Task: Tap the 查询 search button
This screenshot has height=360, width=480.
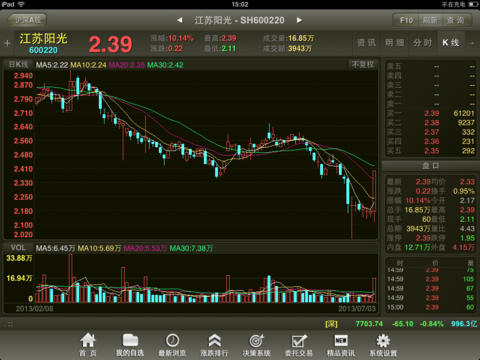Action: 456,20
